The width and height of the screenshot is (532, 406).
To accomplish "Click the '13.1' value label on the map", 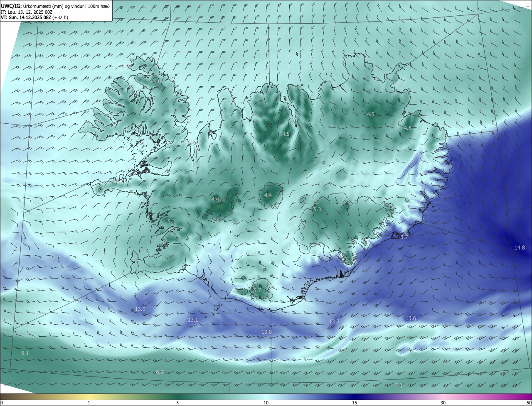I will pos(193,320).
